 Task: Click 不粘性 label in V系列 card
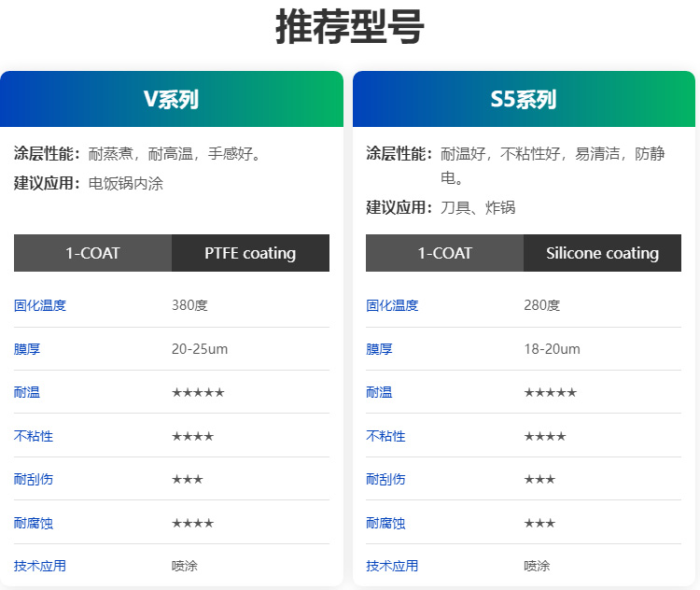pos(34,436)
